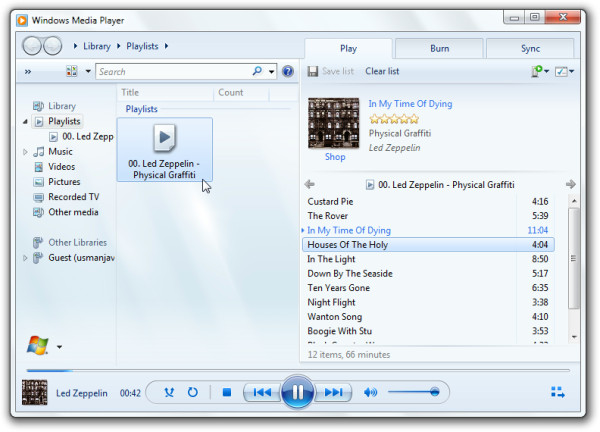The height and width of the screenshot is (432, 600).
Task: Click the Windows logo media guide icon
Action: pyautogui.click(x=38, y=346)
